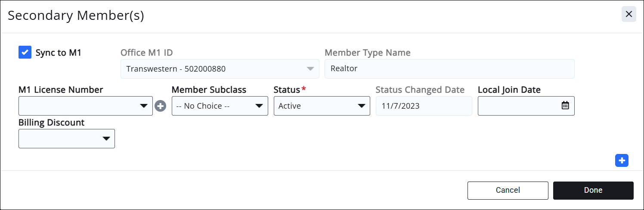Click the M1 License Number label
The width and height of the screenshot is (644, 210).
pyautogui.click(x=61, y=90)
